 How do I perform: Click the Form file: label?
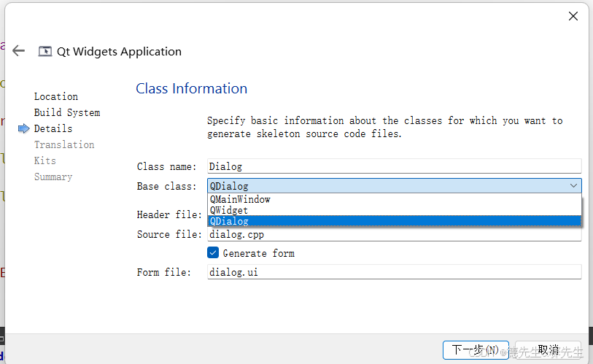pyautogui.click(x=164, y=272)
